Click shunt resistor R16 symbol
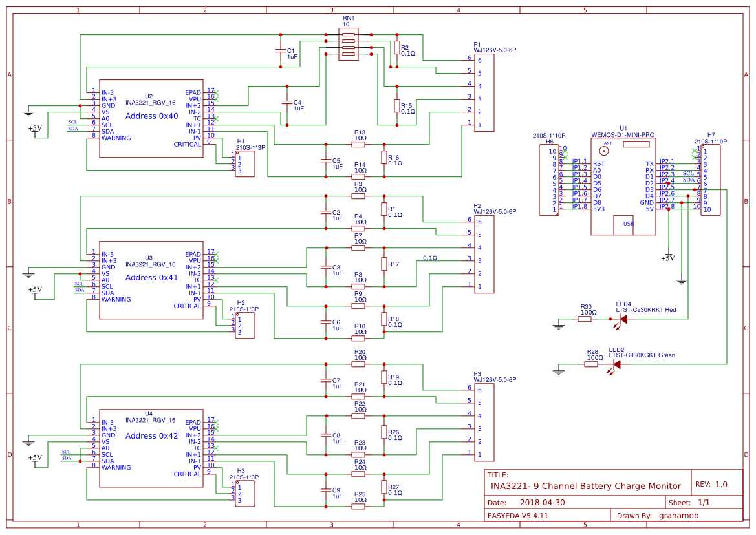756x535 pixels. (x=383, y=158)
